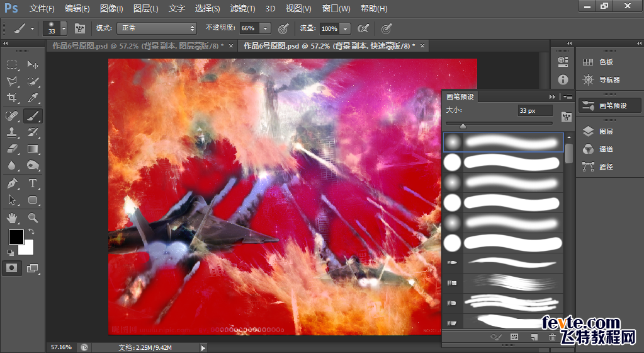Open the 画笔预设 panel flyout menu
This screenshot has width=644, height=353.
click(x=568, y=96)
